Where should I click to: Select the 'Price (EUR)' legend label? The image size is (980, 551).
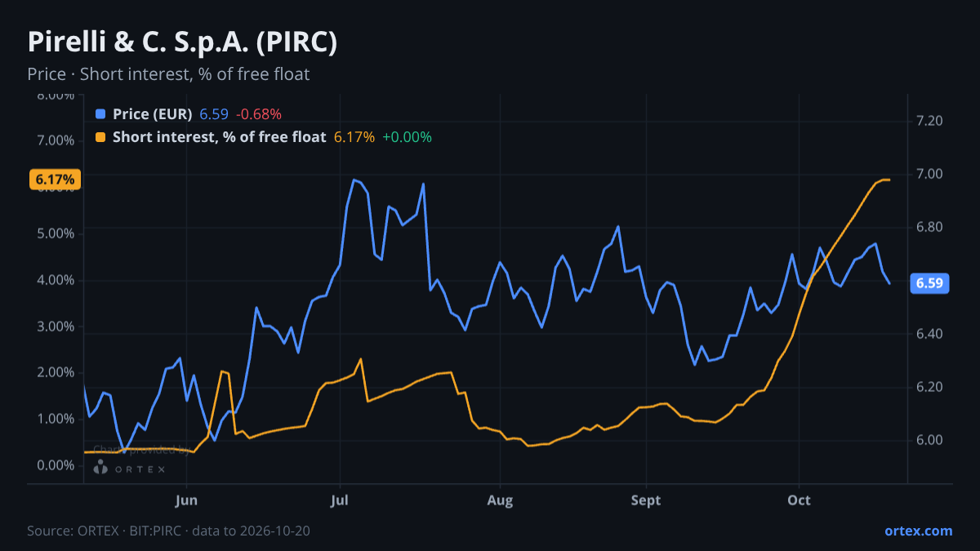(153, 114)
